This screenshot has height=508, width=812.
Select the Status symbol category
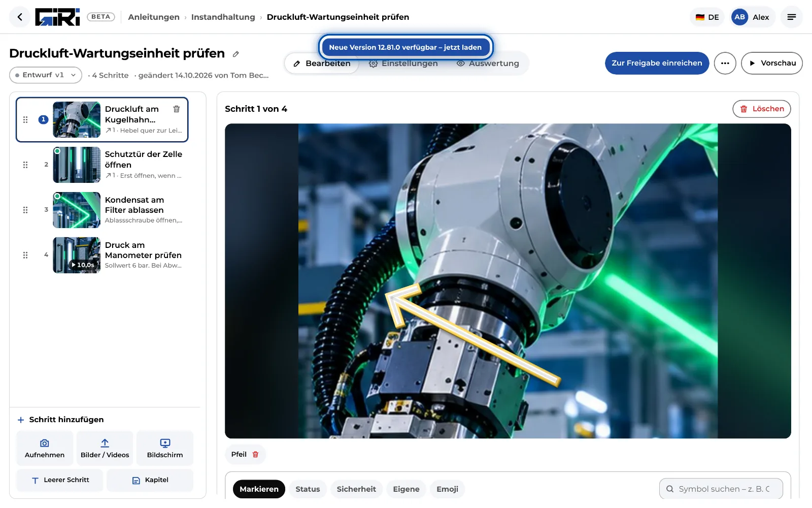[x=308, y=489]
